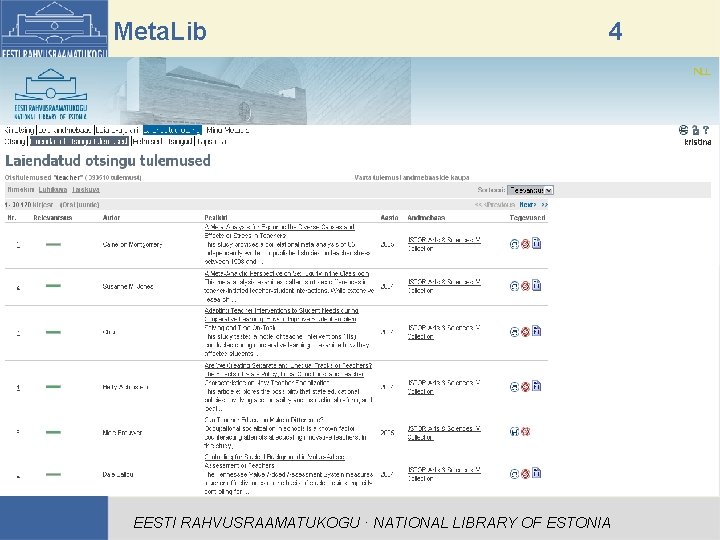Open JSTOR Arts & Sciences link in Dale Ballou row
This screenshot has height=540, width=720.
pos(444,474)
